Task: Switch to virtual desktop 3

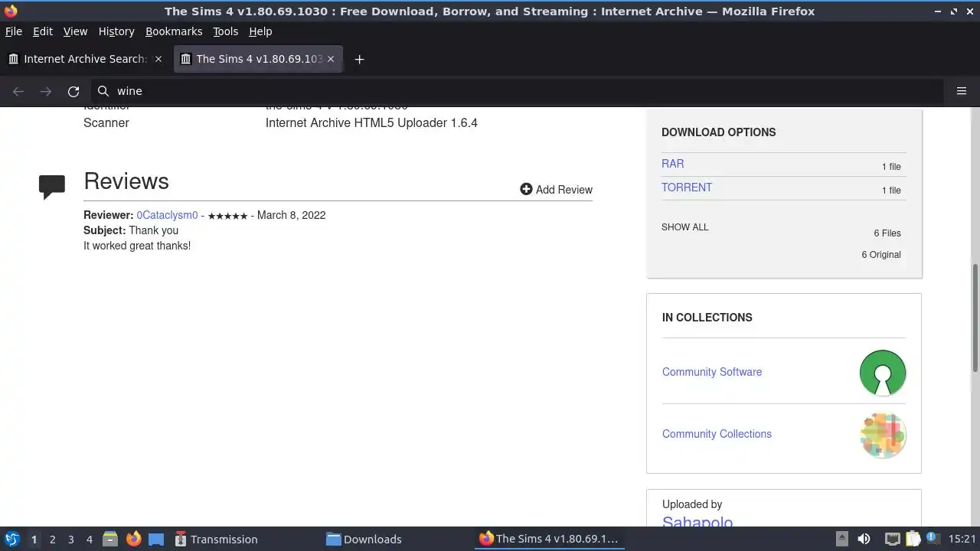Action: point(70,539)
